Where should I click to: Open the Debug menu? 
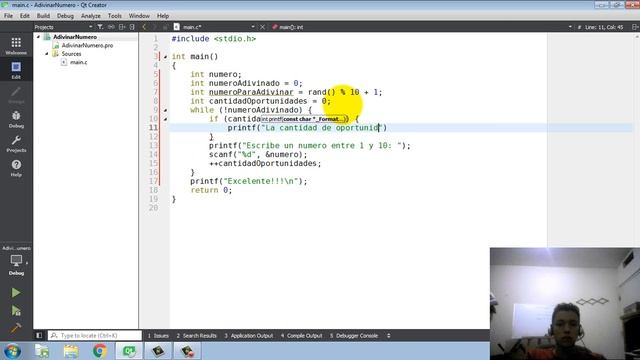[65, 16]
